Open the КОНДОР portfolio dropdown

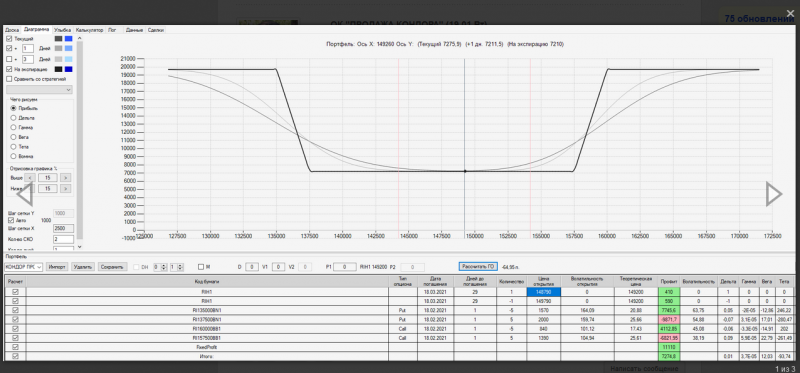[23, 267]
